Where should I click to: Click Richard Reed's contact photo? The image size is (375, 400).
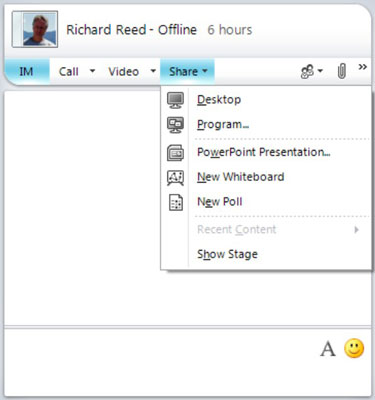tap(35, 29)
